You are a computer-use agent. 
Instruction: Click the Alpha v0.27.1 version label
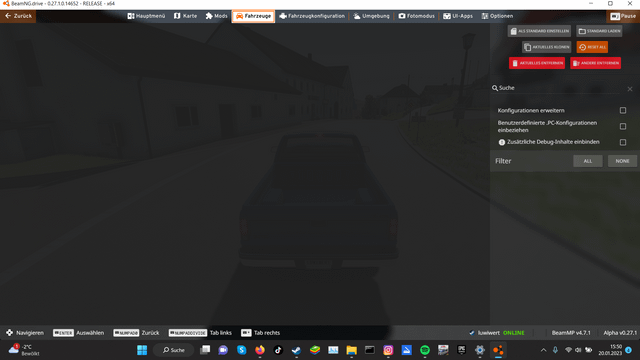(620, 333)
